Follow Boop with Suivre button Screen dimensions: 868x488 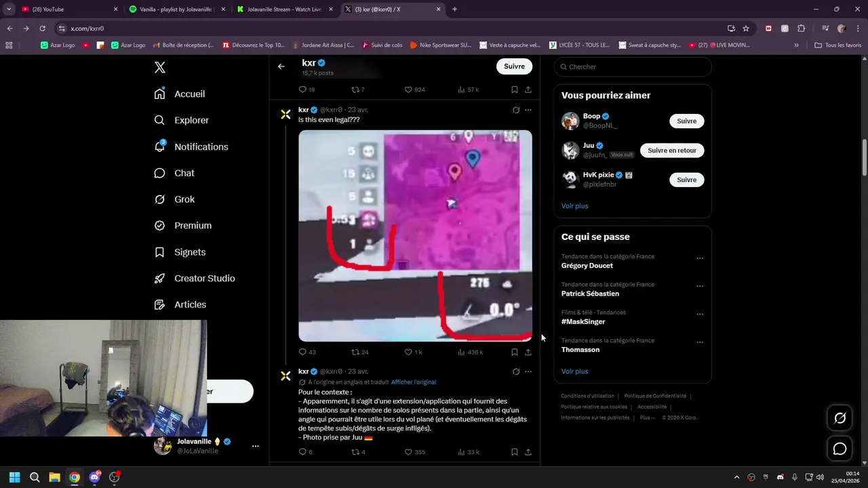pos(686,121)
